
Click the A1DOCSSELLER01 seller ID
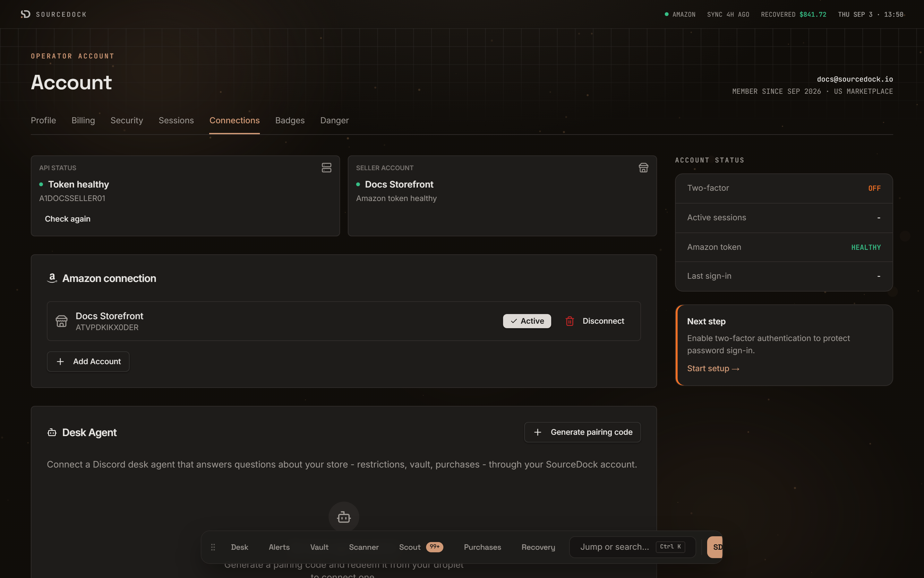[72, 198]
